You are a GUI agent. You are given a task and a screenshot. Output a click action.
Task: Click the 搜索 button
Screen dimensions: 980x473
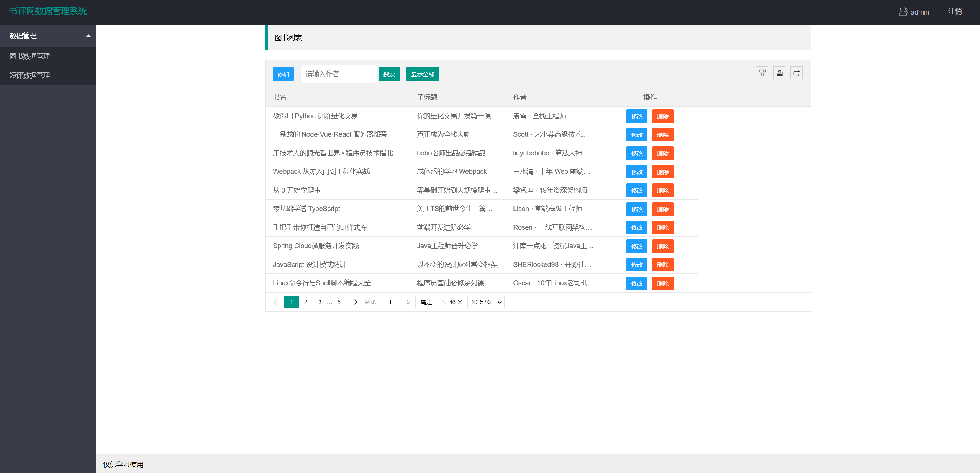pos(389,74)
